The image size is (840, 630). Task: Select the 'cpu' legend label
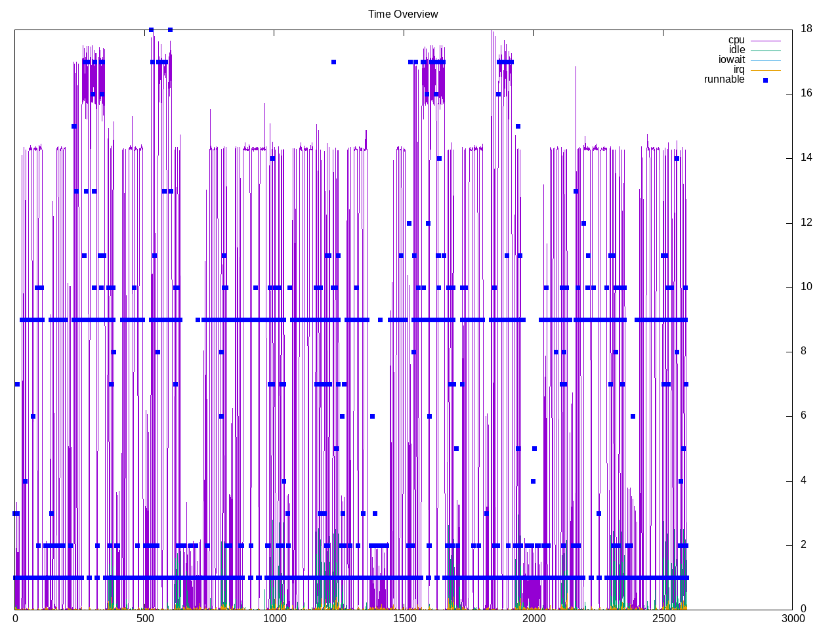click(x=736, y=40)
